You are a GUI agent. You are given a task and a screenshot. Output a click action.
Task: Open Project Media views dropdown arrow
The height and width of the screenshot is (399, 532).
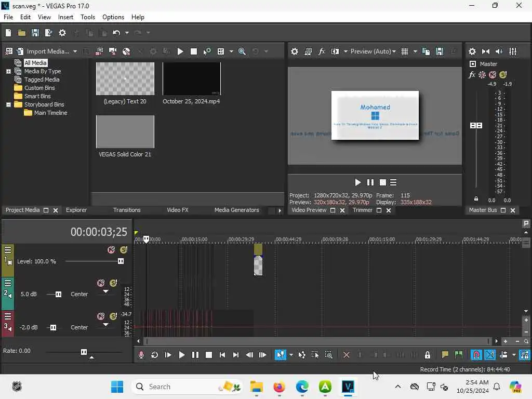231,51
